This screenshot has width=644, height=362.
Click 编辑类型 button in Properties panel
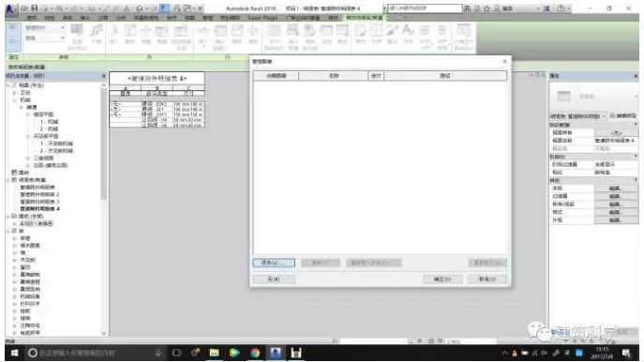point(622,116)
